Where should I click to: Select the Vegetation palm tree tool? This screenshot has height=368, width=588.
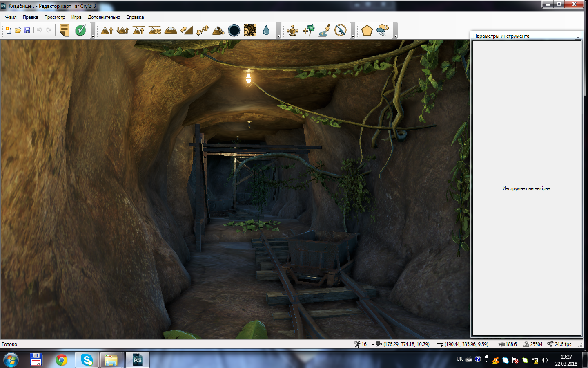[x=309, y=30]
